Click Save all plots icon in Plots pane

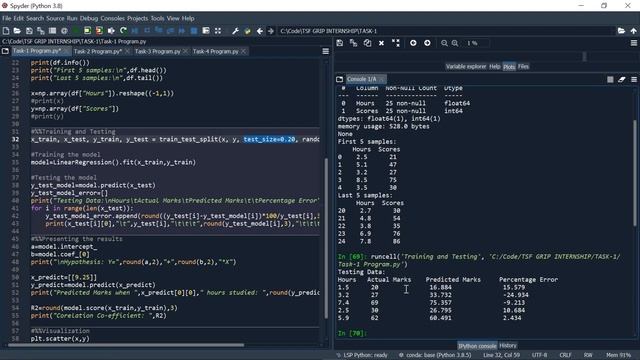[x=353, y=43]
